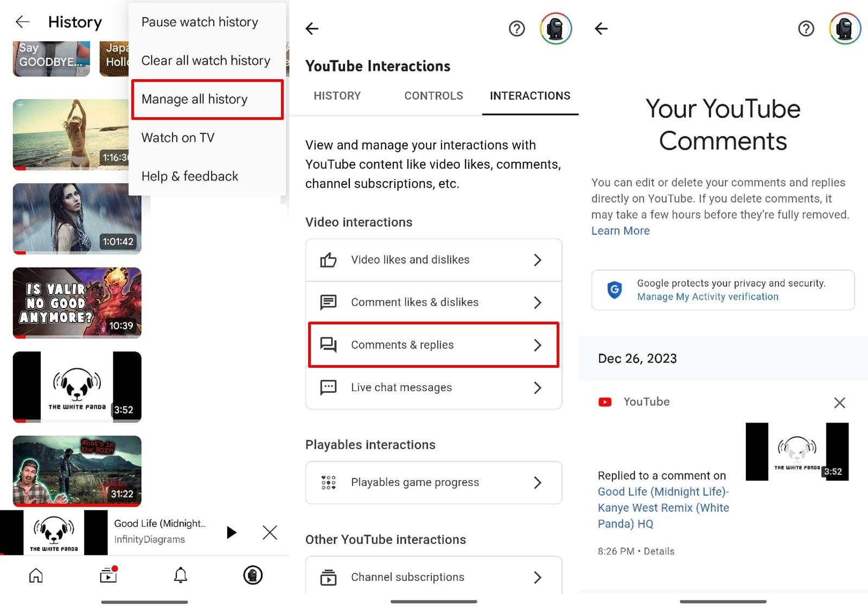Tap the Home icon in bottom navigation
Viewport: 868px width, 613px height.
click(x=35, y=576)
